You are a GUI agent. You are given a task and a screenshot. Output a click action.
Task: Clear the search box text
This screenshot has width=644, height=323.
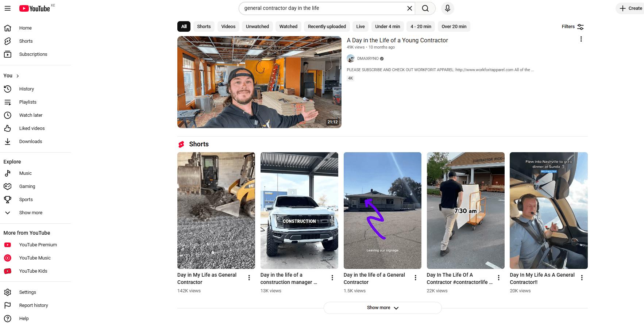tap(409, 8)
